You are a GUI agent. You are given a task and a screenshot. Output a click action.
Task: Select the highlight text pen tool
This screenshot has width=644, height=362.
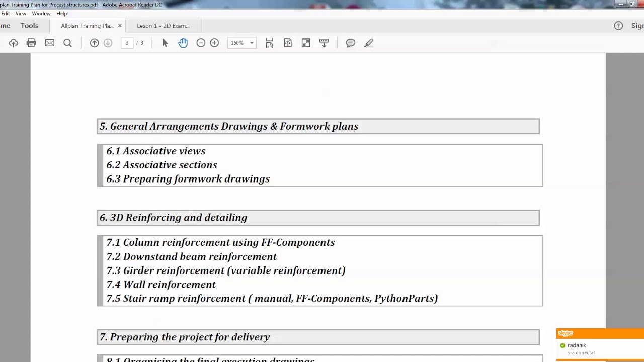click(369, 43)
